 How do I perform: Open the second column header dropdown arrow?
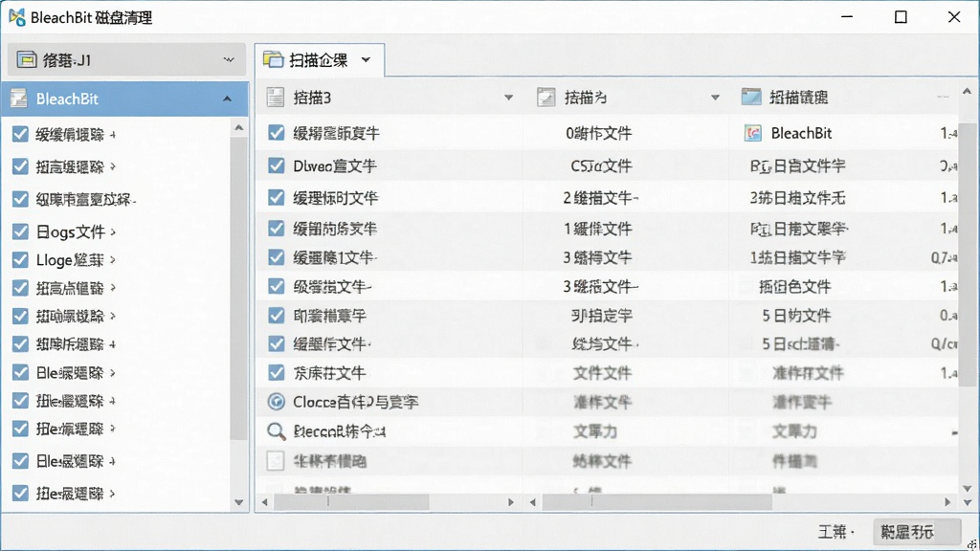coord(715,98)
